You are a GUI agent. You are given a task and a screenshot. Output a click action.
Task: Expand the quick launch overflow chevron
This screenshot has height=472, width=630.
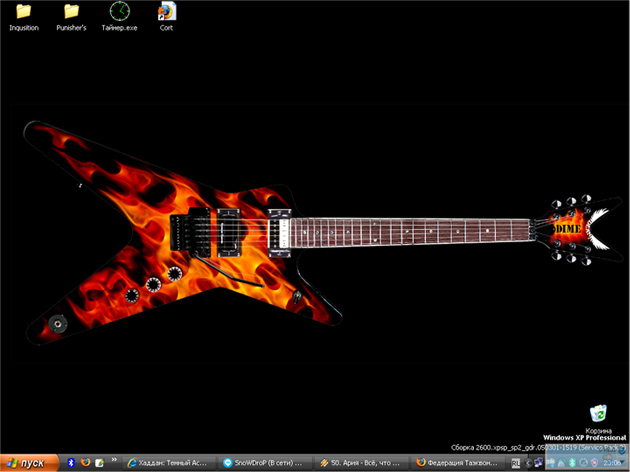(x=114, y=460)
